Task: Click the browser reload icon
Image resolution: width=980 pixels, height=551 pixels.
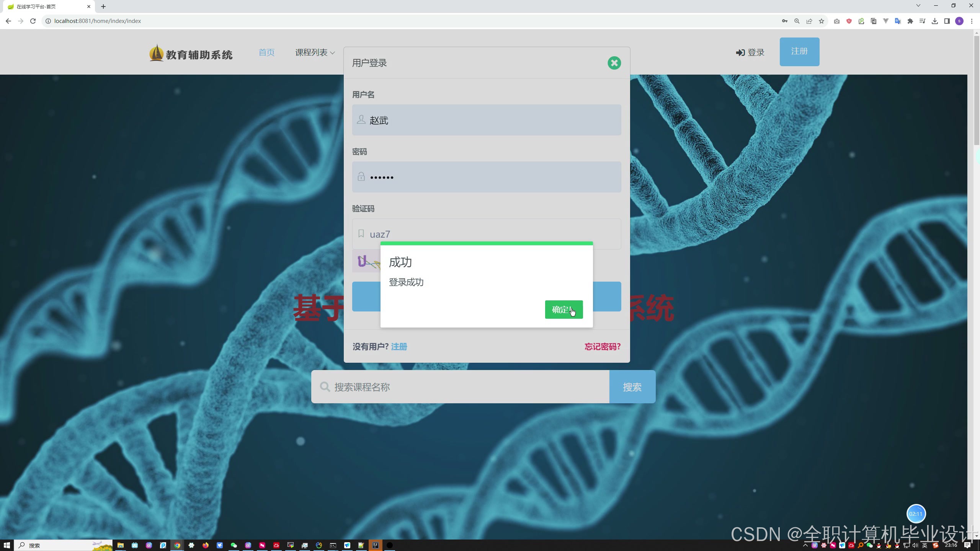Action: click(33, 21)
